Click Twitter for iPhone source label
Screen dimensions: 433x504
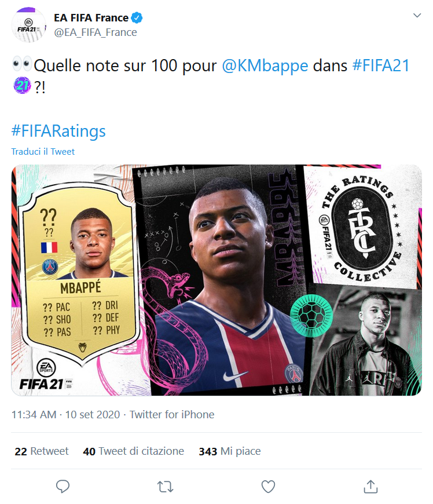[172, 414]
